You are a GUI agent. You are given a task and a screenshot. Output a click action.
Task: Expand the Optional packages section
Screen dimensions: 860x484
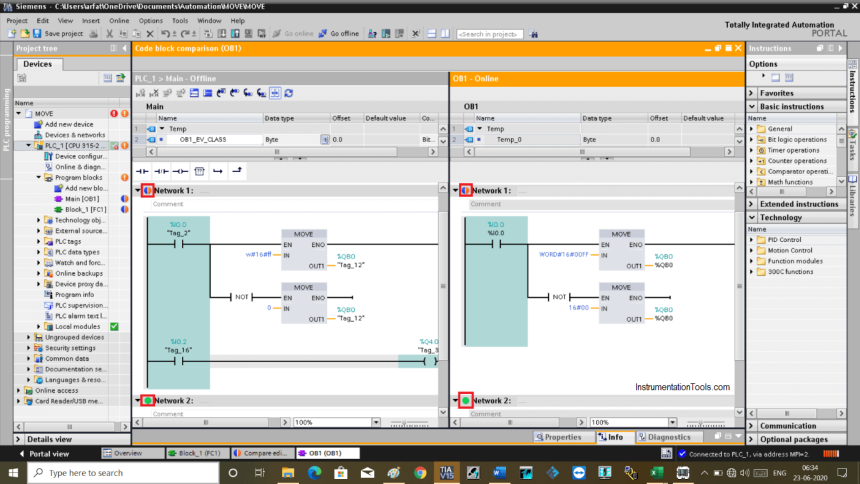pyautogui.click(x=752, y=439)
